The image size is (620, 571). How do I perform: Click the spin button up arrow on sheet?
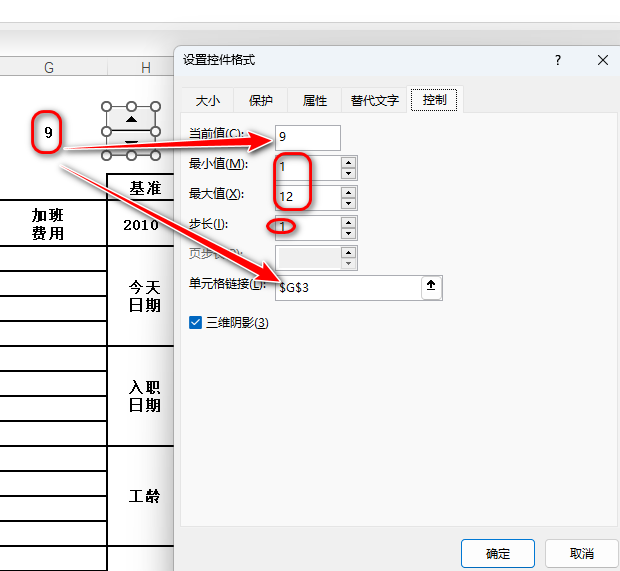coord(131,119)
